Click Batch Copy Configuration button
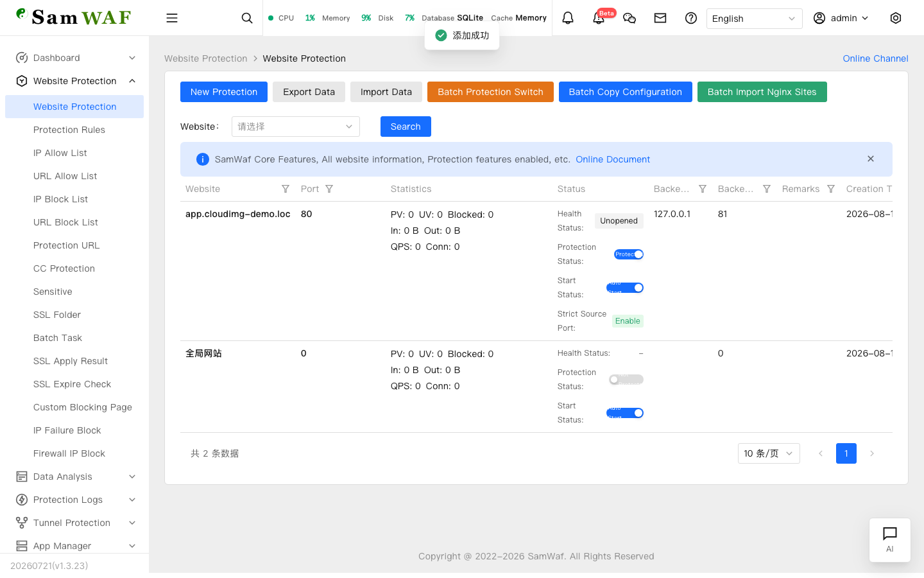The image size is (924, 578). (626, 92)
